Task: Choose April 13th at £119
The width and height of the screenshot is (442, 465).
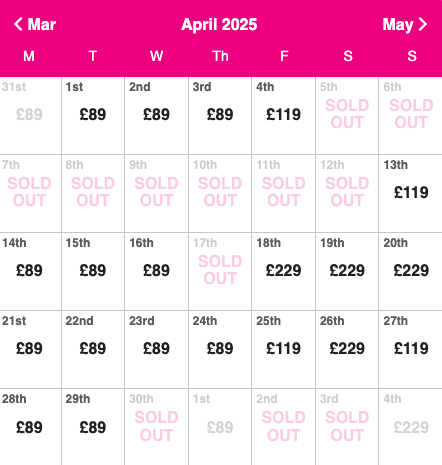Action: pos(411,194)
